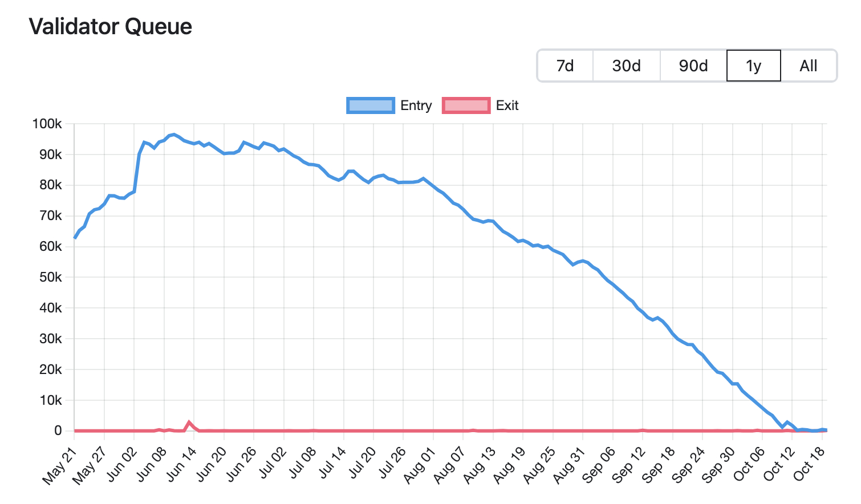This screenshot has width=861, height=504.
Task: Click the Exit line spike near Jun 14
Action: 189,422
